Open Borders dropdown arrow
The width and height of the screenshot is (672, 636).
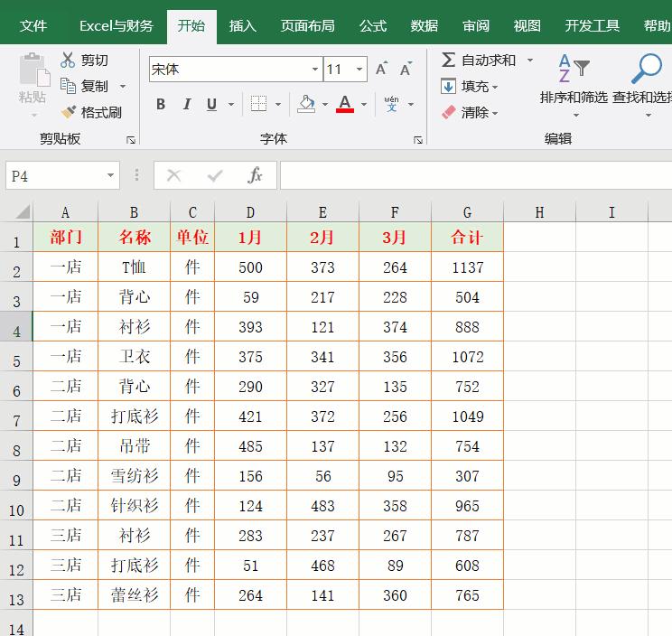pyautogui.click(x=277, y=104)
